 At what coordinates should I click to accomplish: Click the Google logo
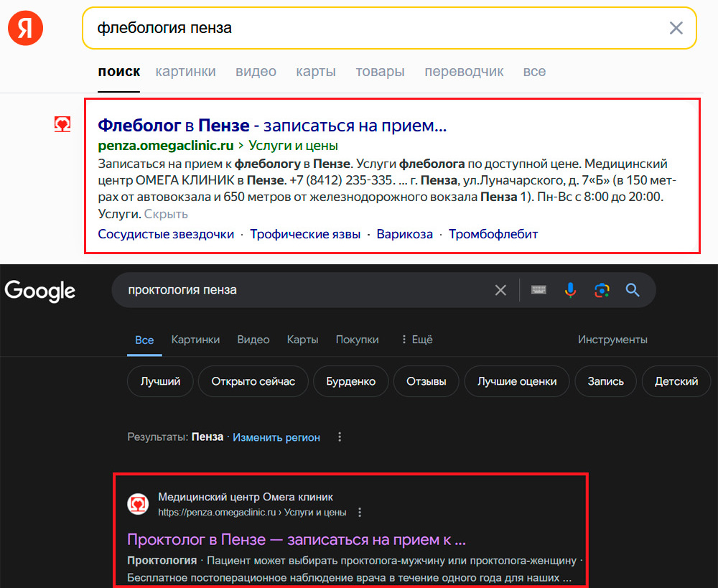pyautogui.click(x=39, y=291)
